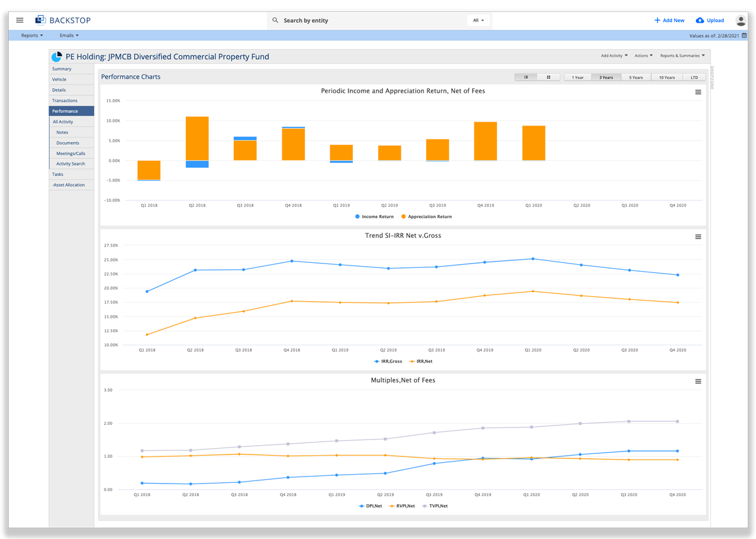The height and width of the screenshot is (539, 756).
Task: Click the Upload cloud icon
Action: (700, 20)
